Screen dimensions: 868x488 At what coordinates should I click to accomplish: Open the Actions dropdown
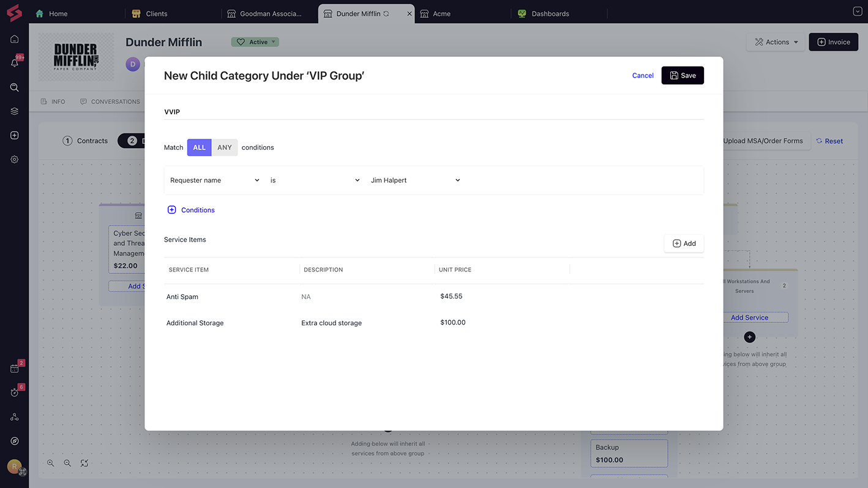click(x=776, y=42)
